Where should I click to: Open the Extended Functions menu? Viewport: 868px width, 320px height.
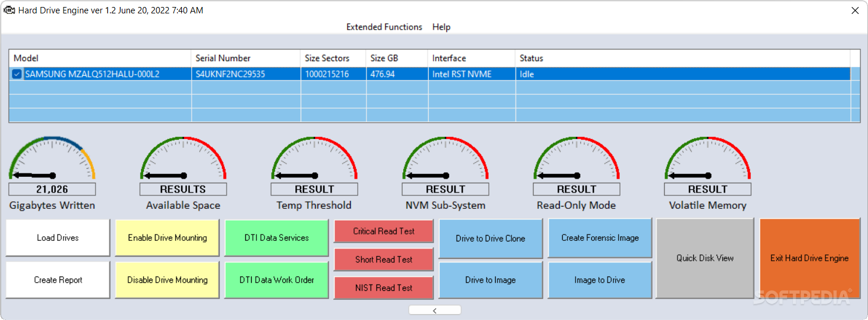(384, 27)
